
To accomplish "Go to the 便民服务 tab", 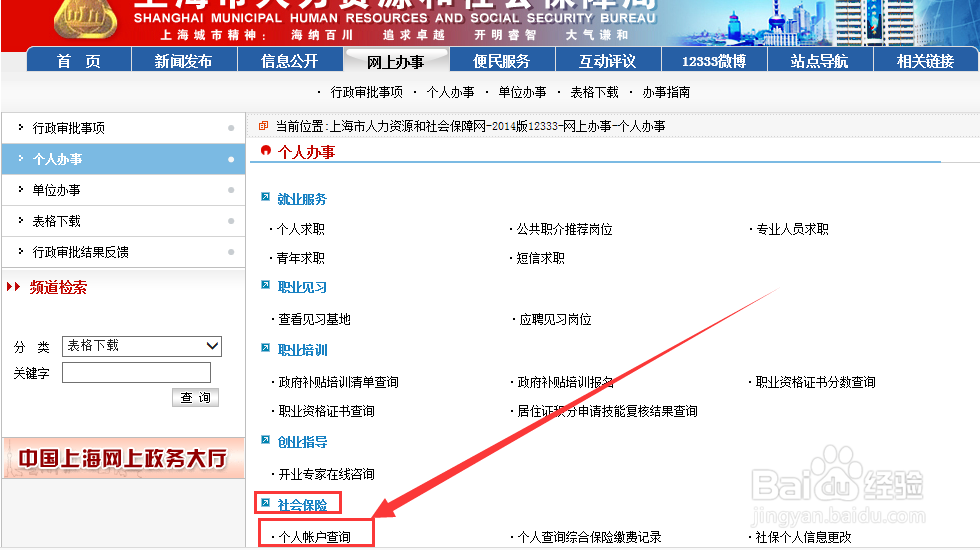I will (x=502, y=61).
